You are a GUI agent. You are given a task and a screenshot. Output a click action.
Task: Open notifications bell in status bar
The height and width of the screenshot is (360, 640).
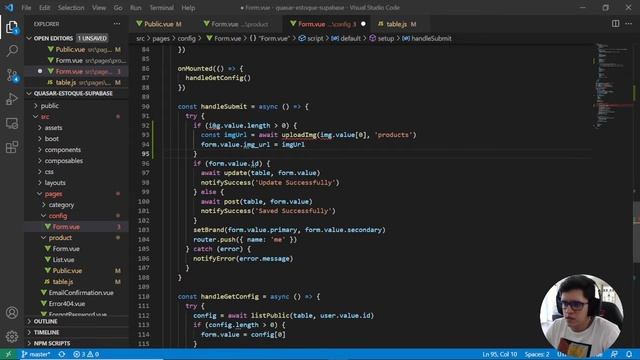(629, 354)
